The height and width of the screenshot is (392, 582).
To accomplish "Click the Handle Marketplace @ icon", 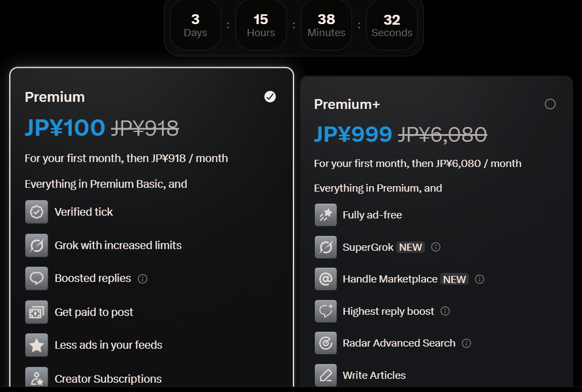I will [326, 279].
